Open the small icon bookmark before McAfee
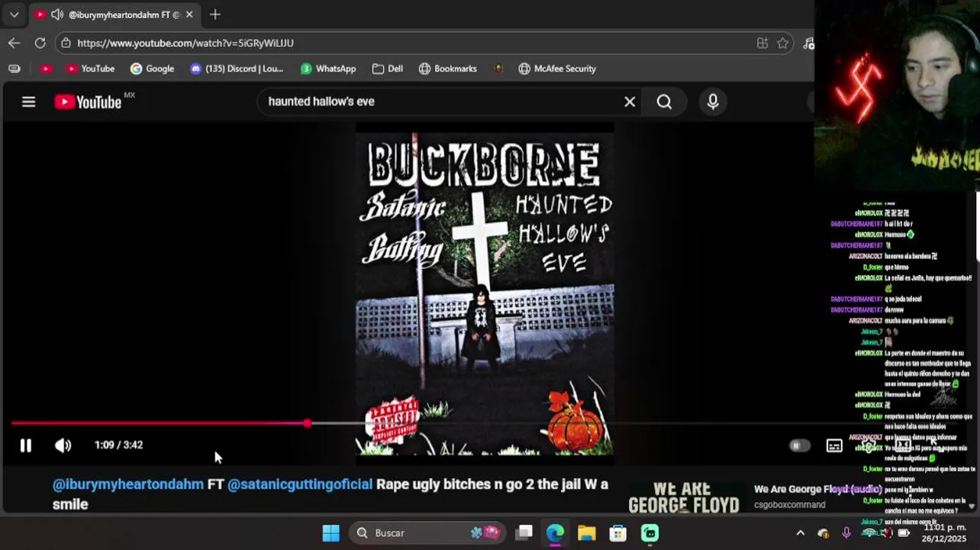 (x=498, y=69)
